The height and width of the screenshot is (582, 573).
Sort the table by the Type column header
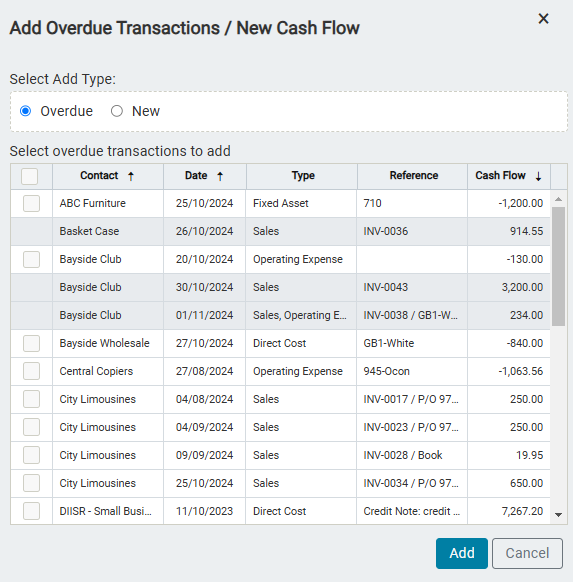point(302,176)
